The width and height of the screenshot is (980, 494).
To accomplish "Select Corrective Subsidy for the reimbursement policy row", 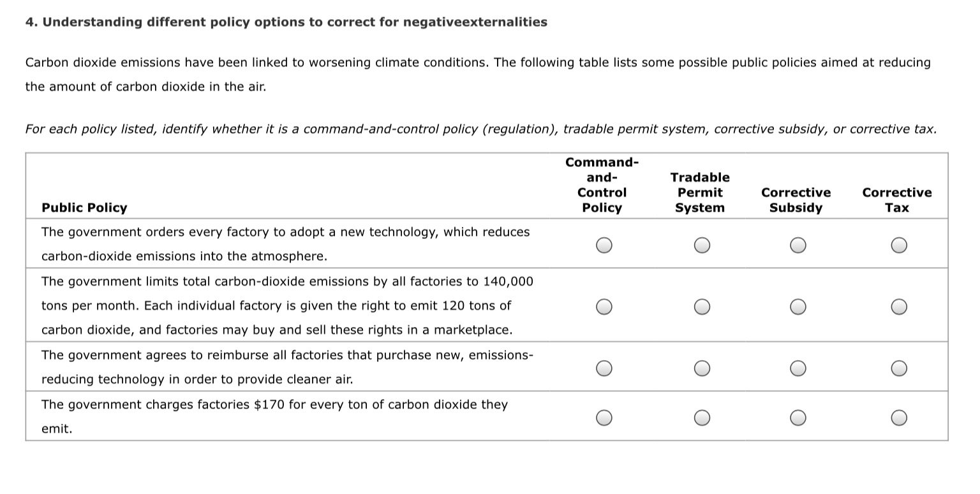I will tap(798, 368).
